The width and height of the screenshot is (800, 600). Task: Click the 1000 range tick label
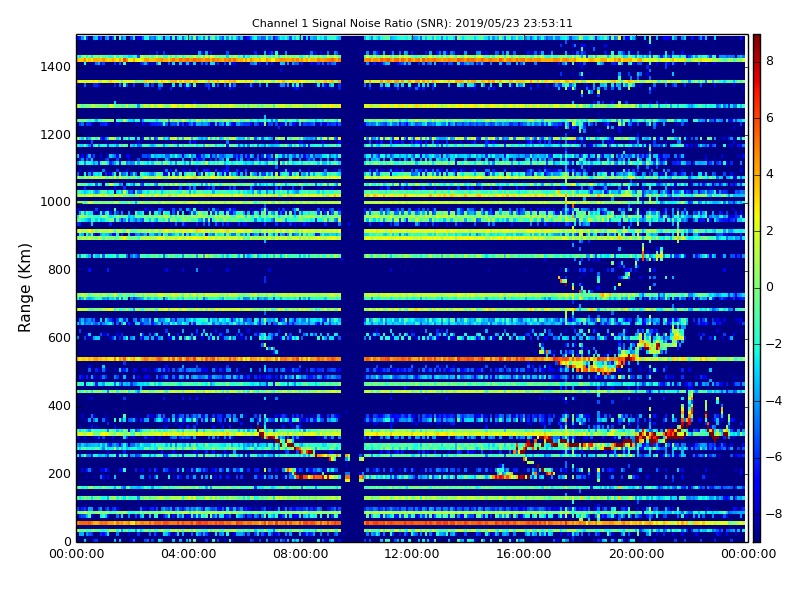pos(56,202)
